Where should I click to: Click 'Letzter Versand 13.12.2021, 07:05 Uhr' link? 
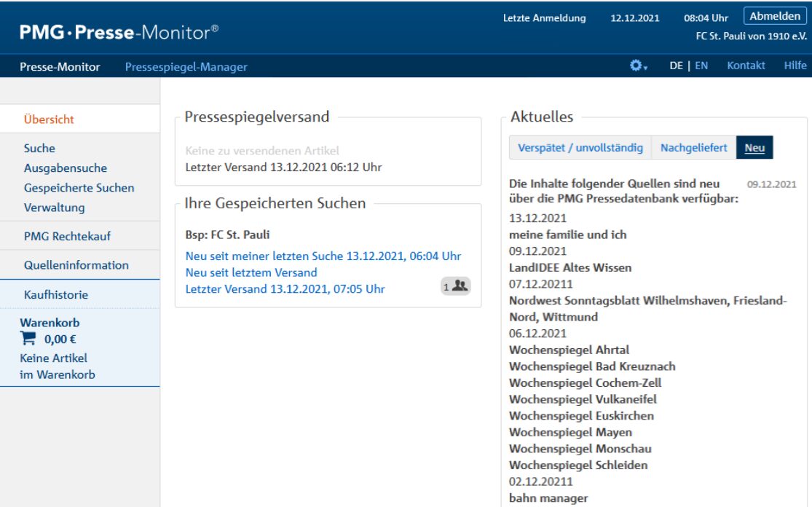pyautogui.click(x=285, y=289)
